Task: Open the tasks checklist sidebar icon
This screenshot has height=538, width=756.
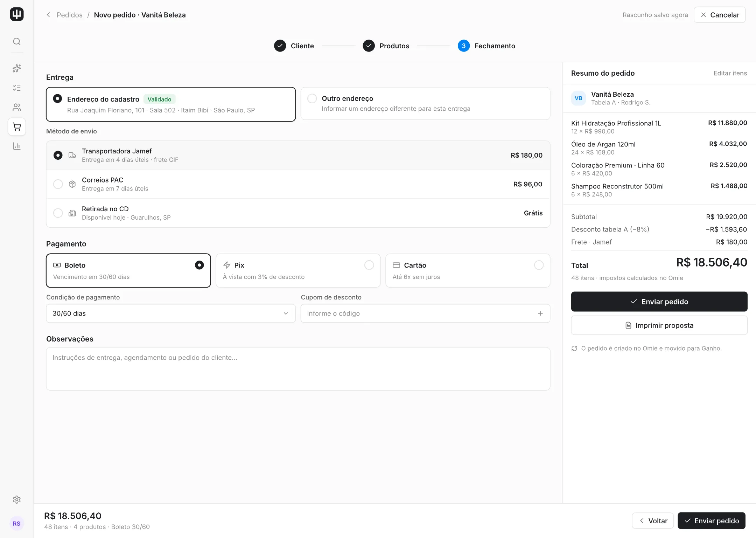Action: (16, 88)
